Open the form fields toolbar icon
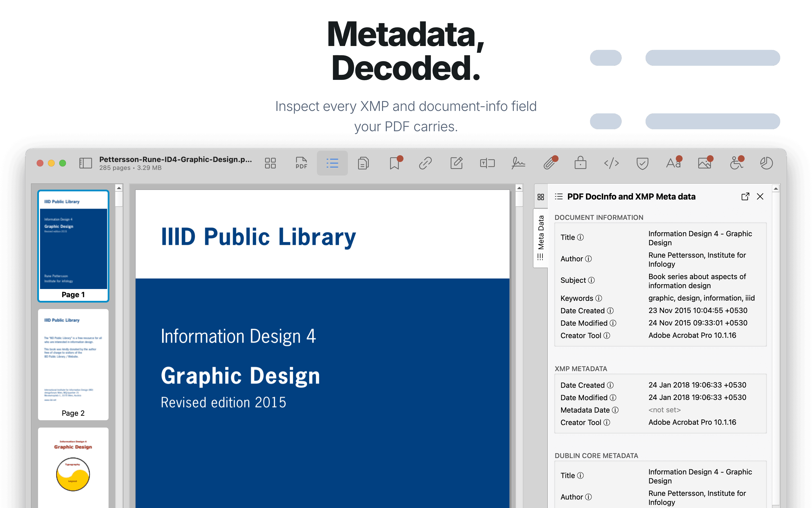This screenshot has height=508, width=812. [487, 163]
